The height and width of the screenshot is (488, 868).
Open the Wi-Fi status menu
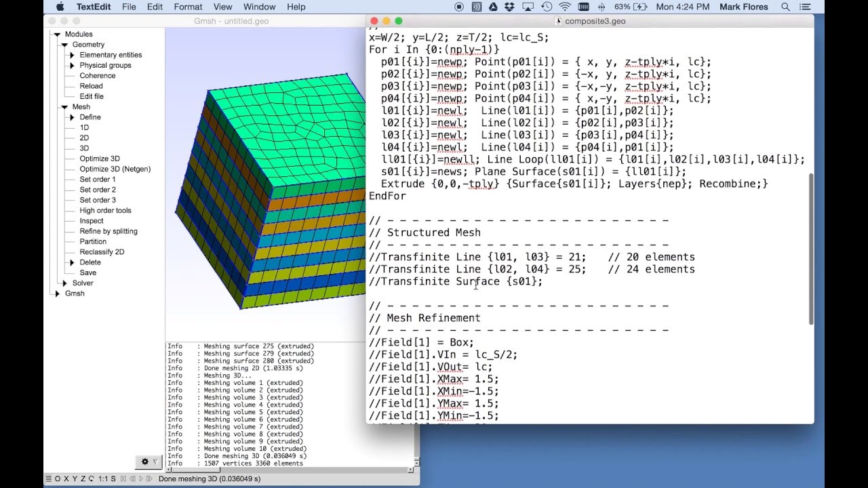point(565,7)
